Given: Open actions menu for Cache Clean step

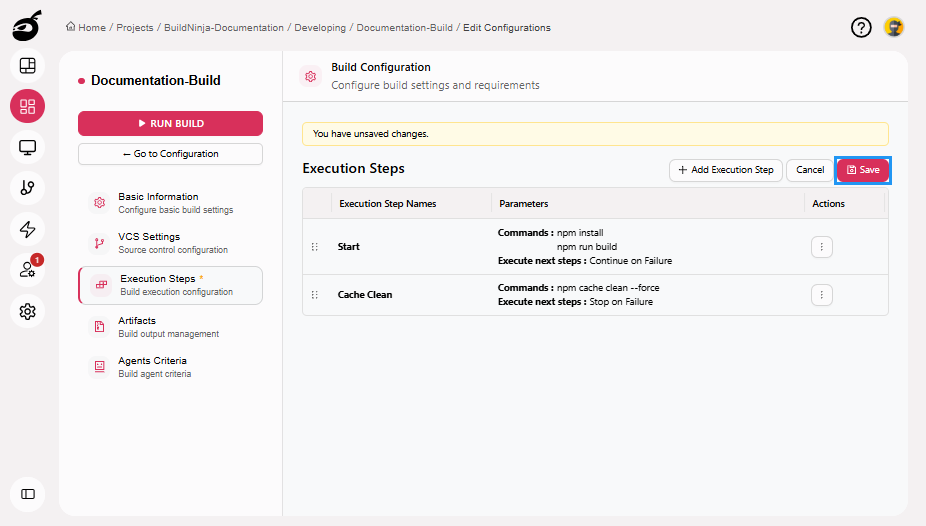Looking at the screenshot, I should [821, 295].
